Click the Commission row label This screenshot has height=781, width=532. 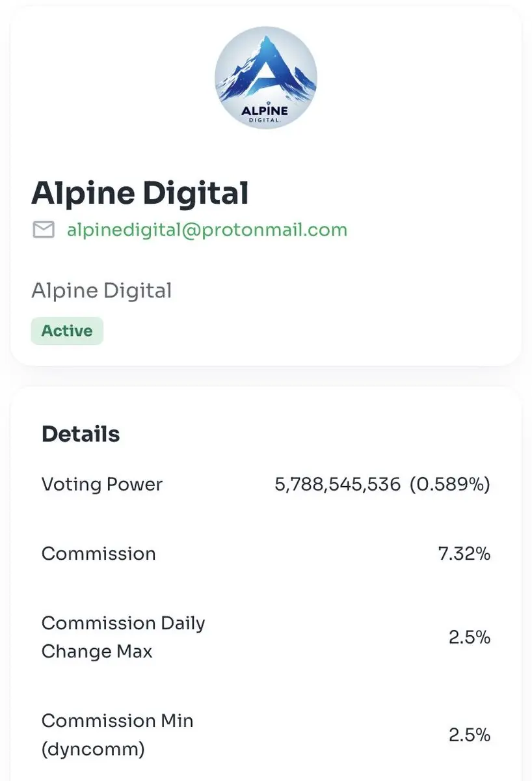pos(99,554)
